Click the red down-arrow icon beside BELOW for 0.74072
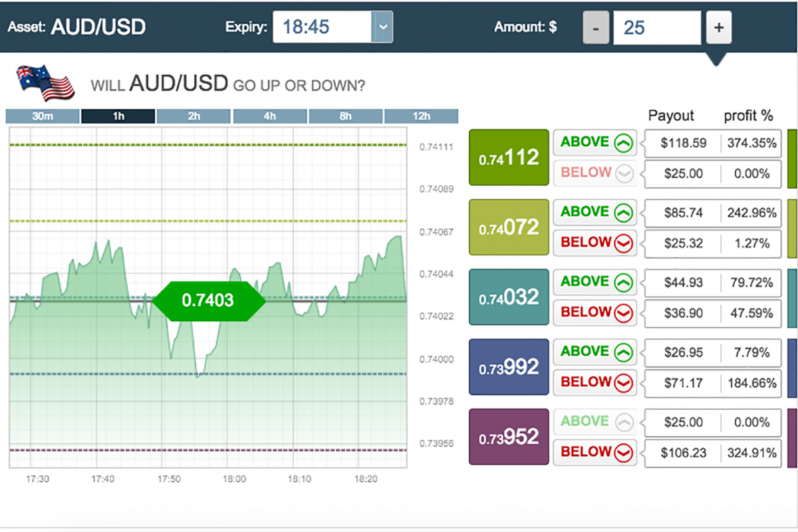 pos(624,243)
